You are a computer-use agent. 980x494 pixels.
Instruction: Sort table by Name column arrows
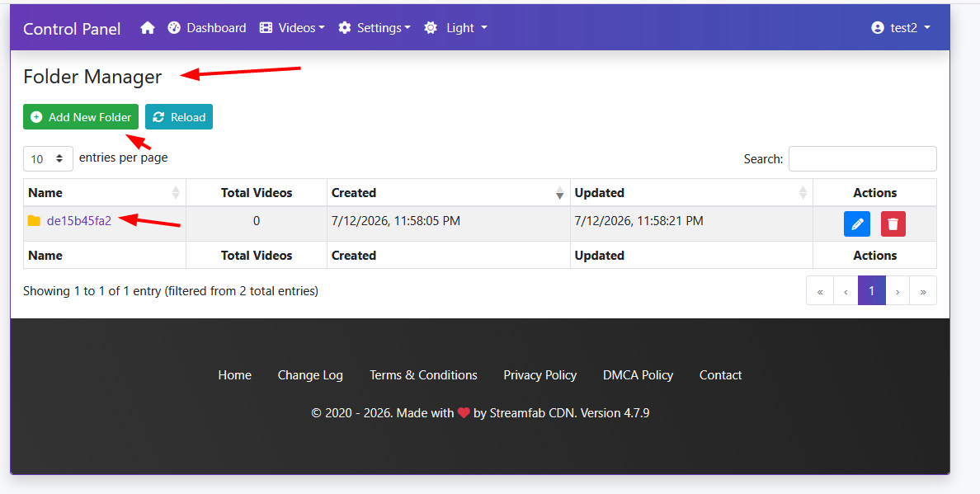pos(176,193)
